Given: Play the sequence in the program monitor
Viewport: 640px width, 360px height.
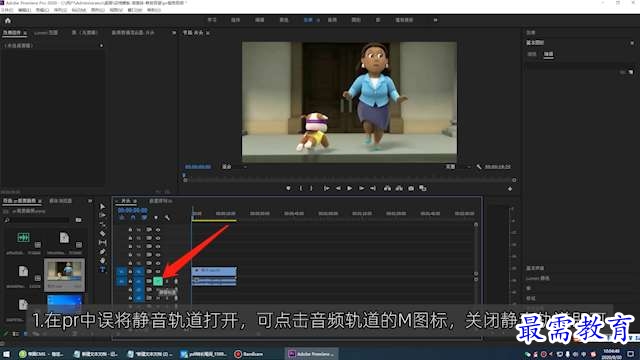Looking at the screenshot, I should point(349,188).
